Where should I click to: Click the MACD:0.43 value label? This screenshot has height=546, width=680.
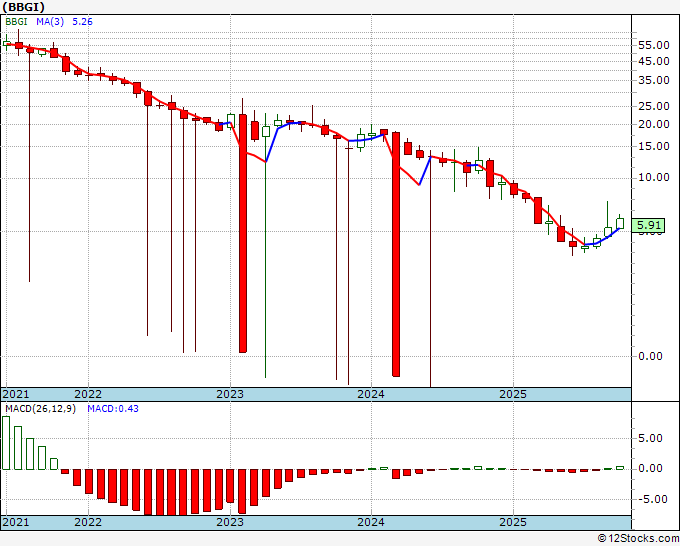pyautogui.click(x=113, y=409)
